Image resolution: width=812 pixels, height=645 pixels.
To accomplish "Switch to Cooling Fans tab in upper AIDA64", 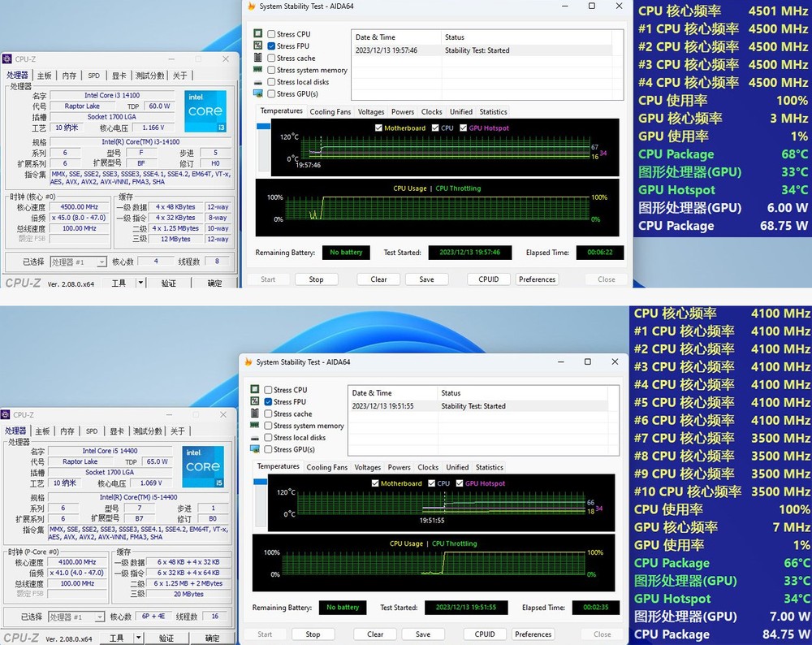I will pos(330,111).
